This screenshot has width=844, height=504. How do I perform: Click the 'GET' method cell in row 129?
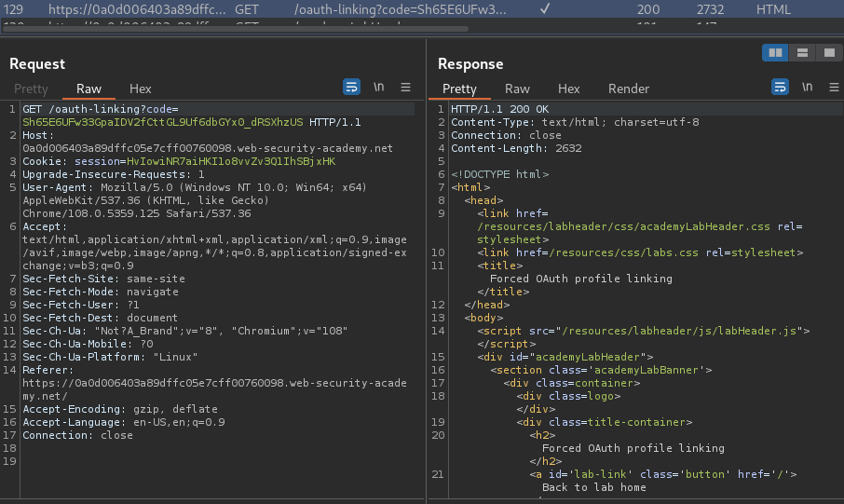coord(247,9)
